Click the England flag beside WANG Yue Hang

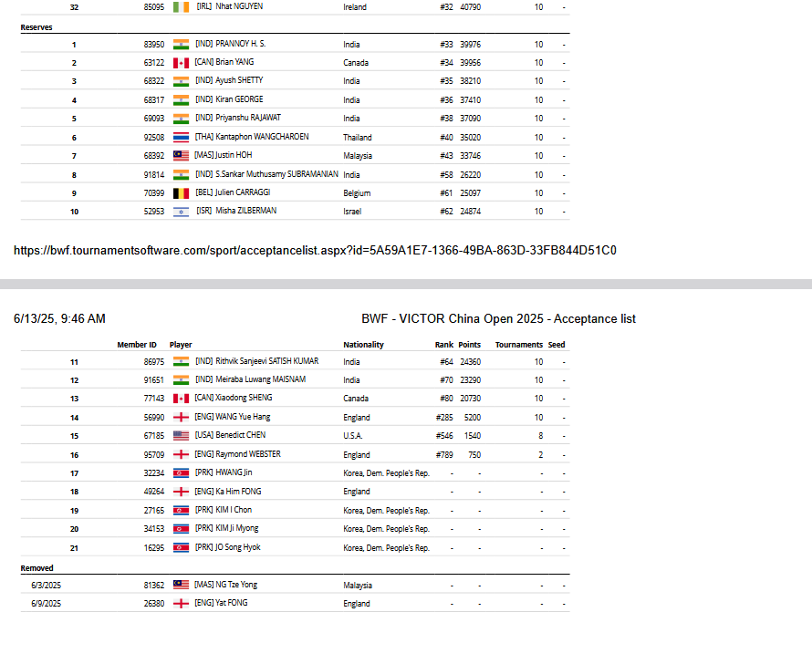[x=181, y=417]
